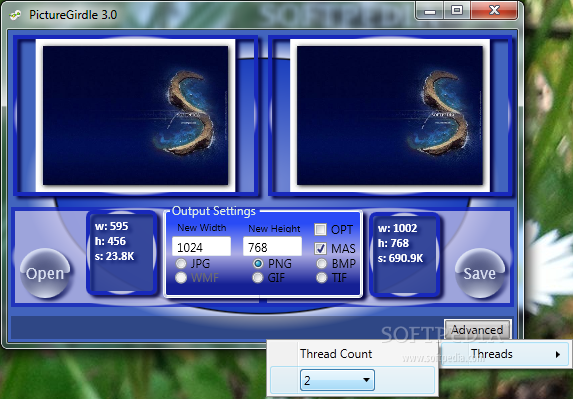Select the Threads menu item
Image resolution: width=573 pixels, height=399 pixels.
pos(505,354)
